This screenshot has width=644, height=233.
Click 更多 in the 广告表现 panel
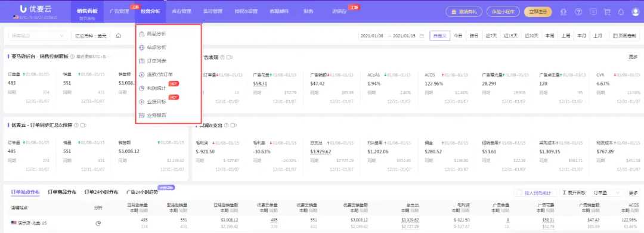pos(633,57)
